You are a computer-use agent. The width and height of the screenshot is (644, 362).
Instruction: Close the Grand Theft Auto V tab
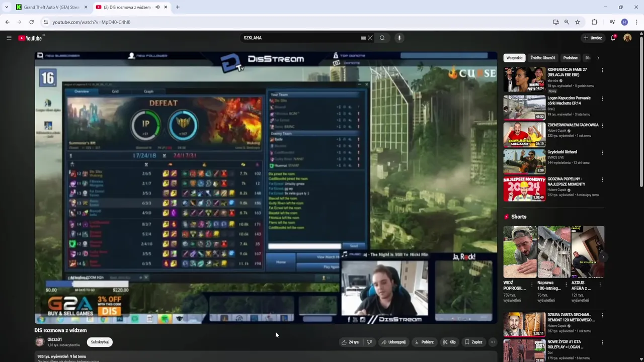[86, 7]
